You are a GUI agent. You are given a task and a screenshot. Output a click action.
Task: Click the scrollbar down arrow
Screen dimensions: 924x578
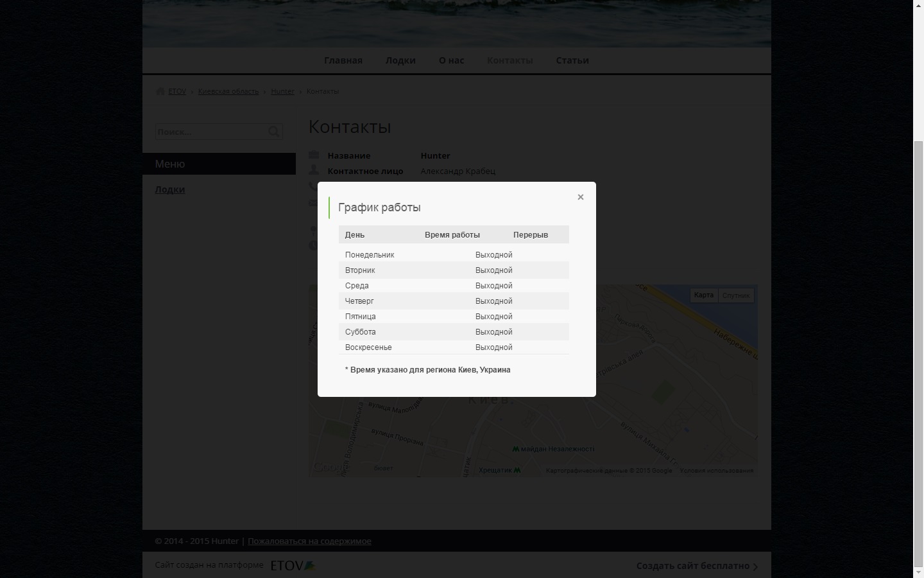(918, 572)
